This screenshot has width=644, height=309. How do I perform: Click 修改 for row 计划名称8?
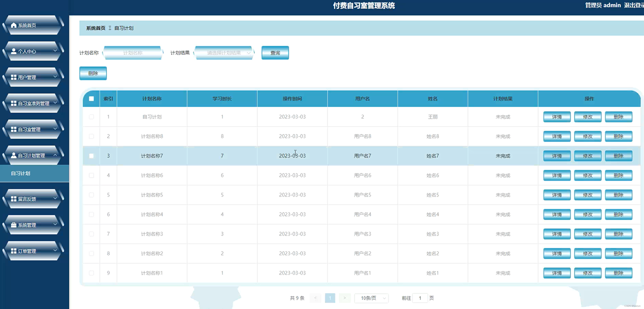click(588, 136)
